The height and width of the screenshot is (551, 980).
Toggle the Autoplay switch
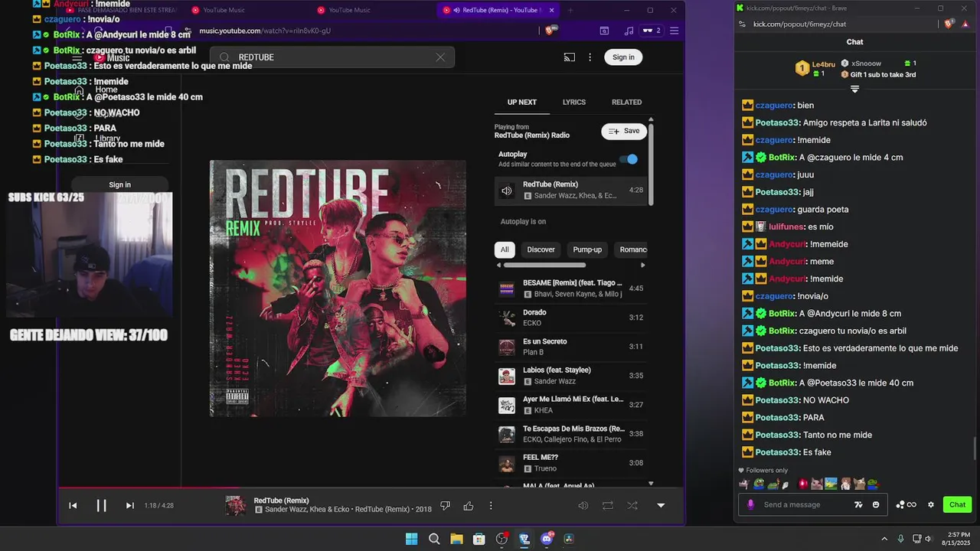click(x=629, y=159)
